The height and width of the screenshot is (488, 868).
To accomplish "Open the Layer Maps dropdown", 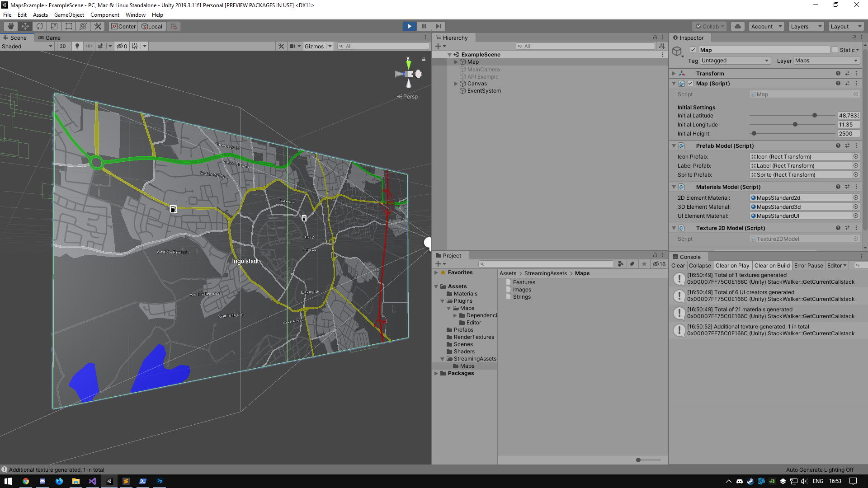I will pyautogui.click(x=826, y=61).
